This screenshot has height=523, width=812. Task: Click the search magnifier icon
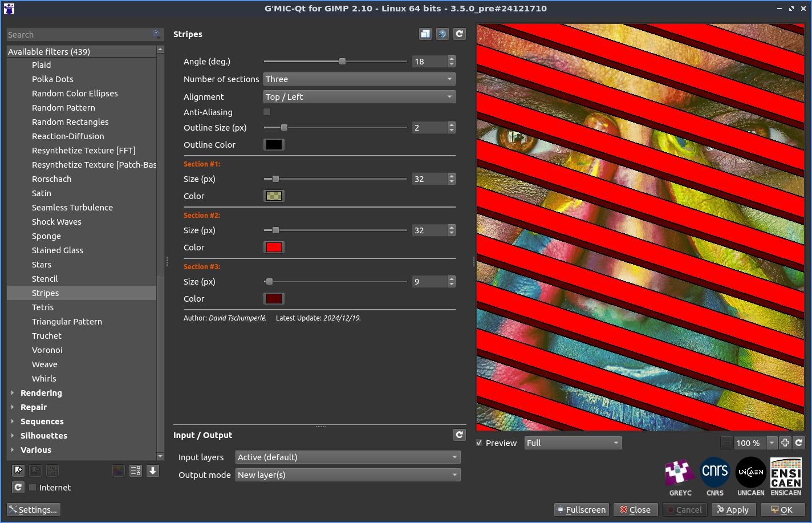click(x=156, y=34)
